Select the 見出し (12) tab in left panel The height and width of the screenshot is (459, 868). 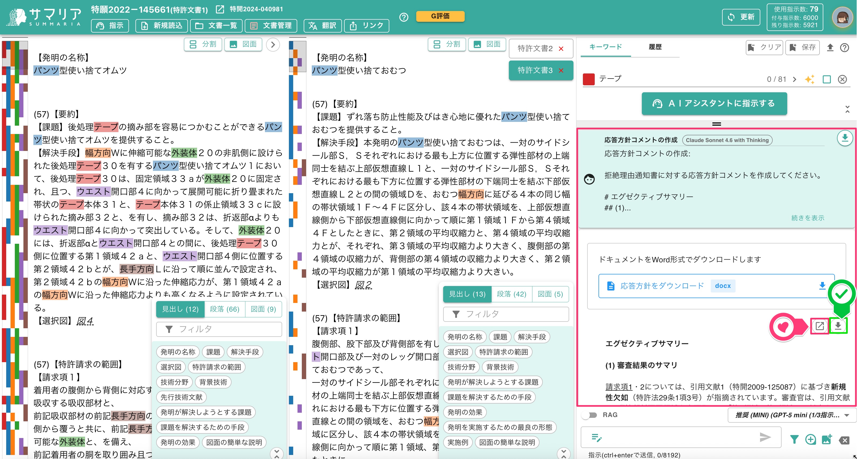click(180, 309)
